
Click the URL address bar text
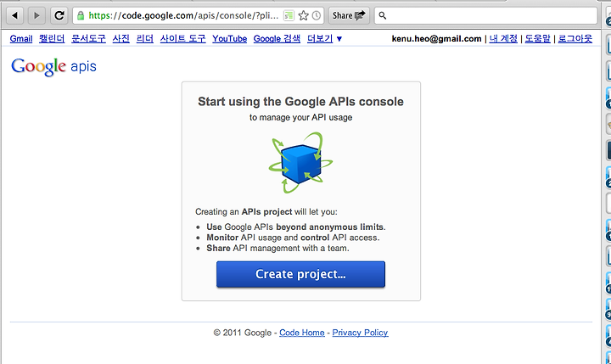pos(183,15)
